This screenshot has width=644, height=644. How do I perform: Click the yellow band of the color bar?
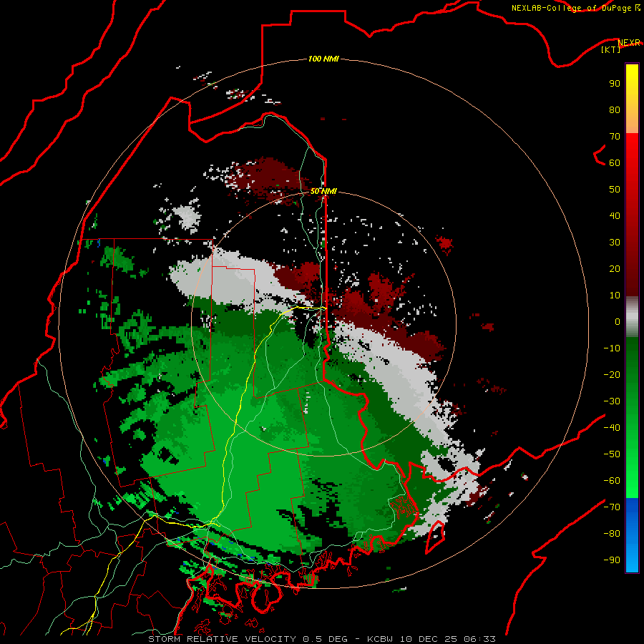tap(632, 99)
